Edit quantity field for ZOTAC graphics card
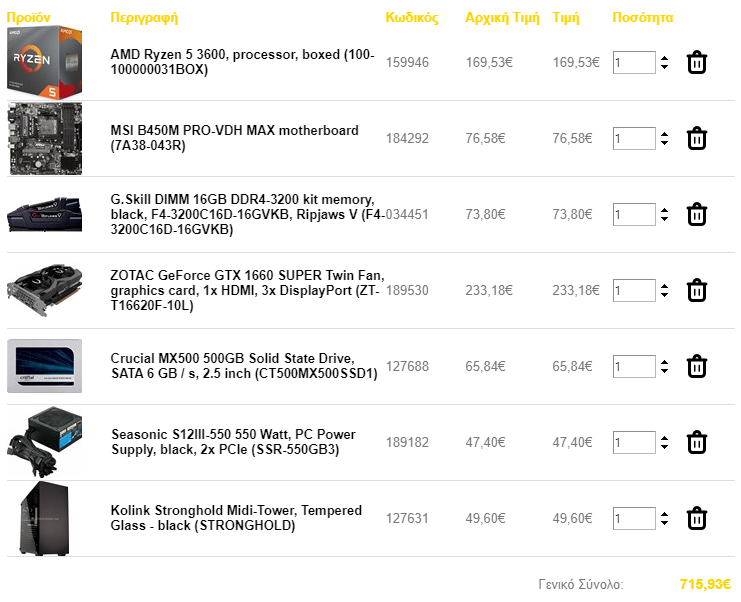Image resolution: width=741 pixels, height=602 pixels. tap(634, 291)
